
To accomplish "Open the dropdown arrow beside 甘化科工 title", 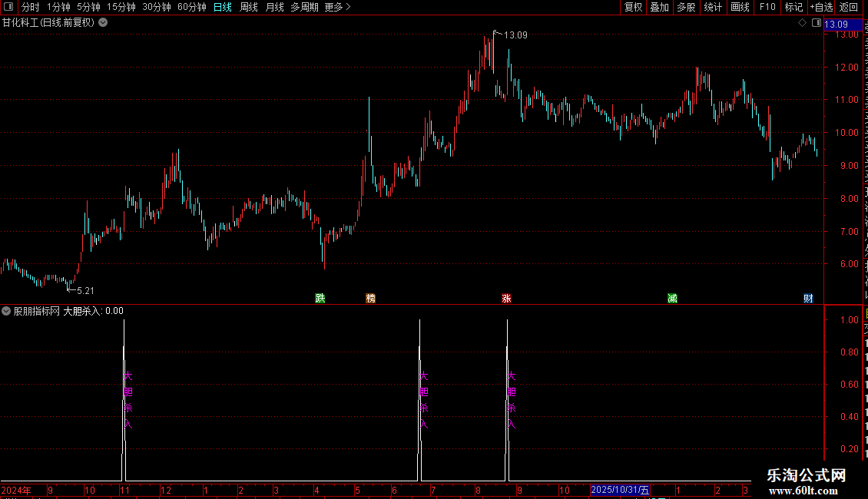I will [x=103, y=23].
